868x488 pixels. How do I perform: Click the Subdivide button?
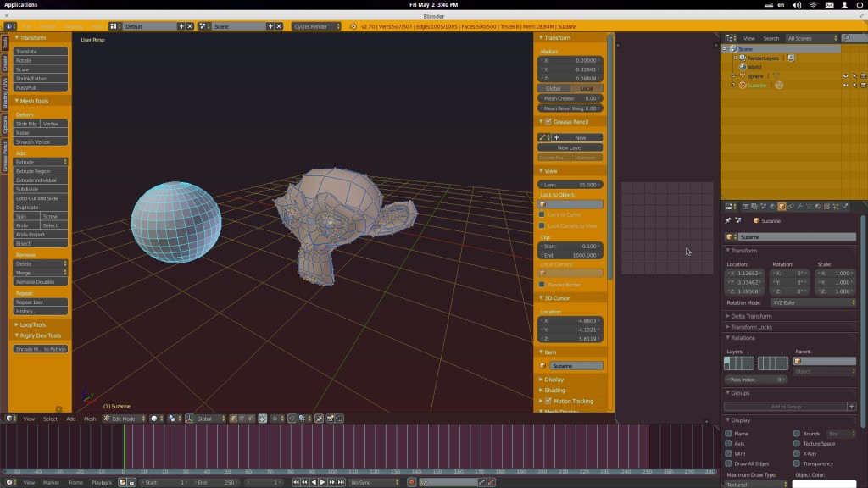(x=41, y=189)
